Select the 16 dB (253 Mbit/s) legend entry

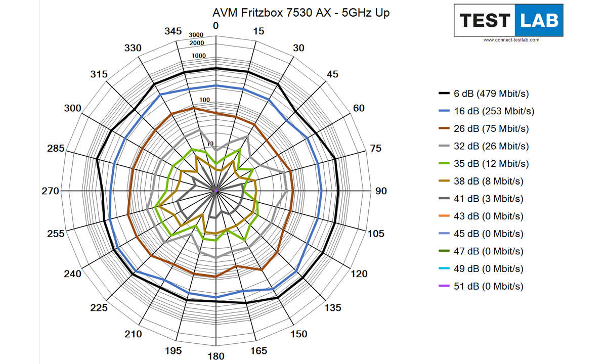point(486,111)
